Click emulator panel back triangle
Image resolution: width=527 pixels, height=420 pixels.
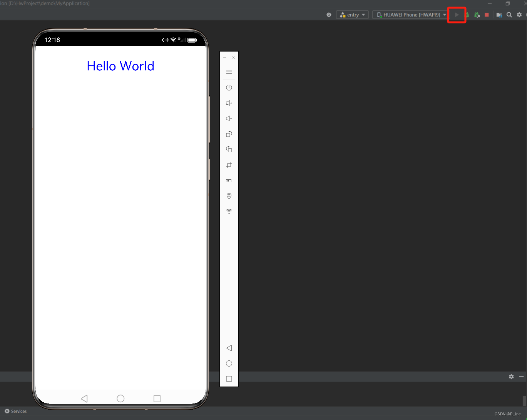pos(229,348)
